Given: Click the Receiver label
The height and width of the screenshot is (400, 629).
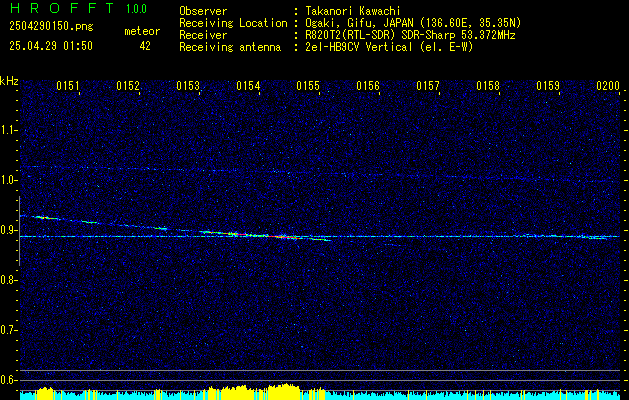Looking at the screenshot, I should pyautogui.click(x=203, y=35).
